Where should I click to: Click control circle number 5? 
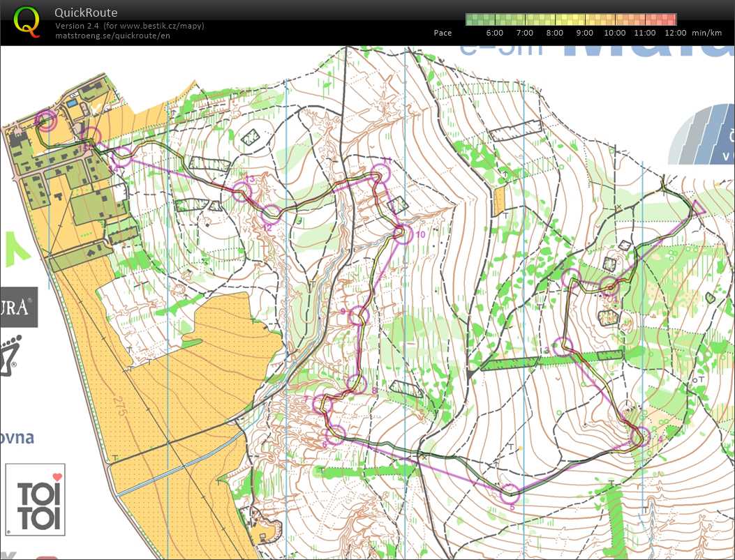pyautogui.click(x=510, y=493)
